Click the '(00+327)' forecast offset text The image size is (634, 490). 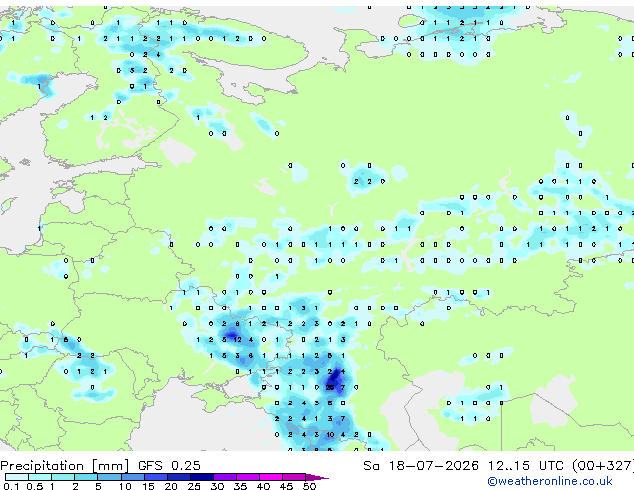click(x=603, y=466)
